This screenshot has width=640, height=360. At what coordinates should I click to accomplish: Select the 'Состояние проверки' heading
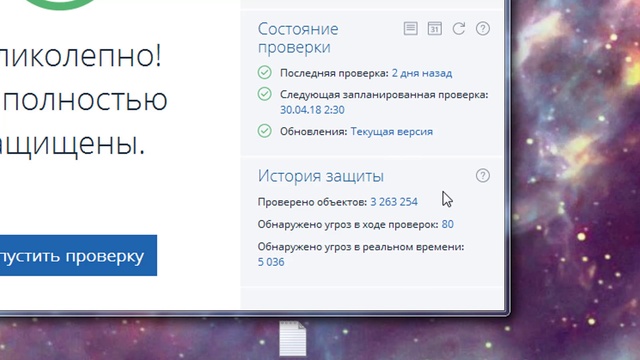point(298,38)
